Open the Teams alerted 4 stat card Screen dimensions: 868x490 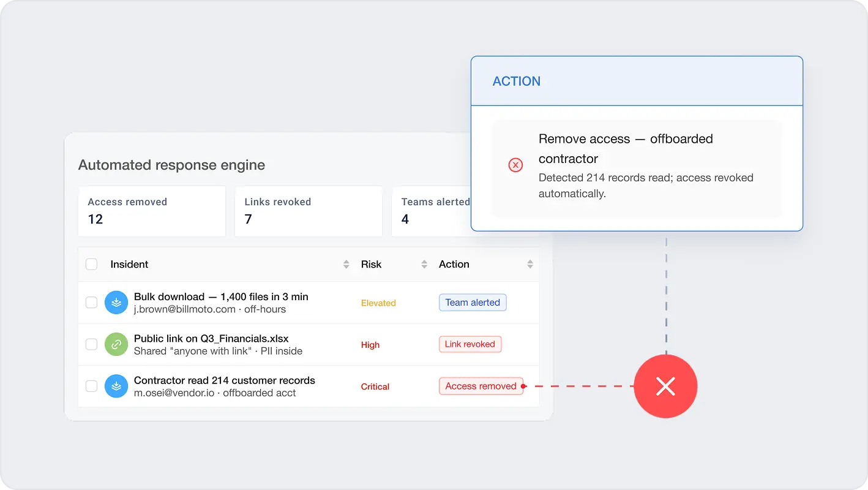[x=431, y=211]
